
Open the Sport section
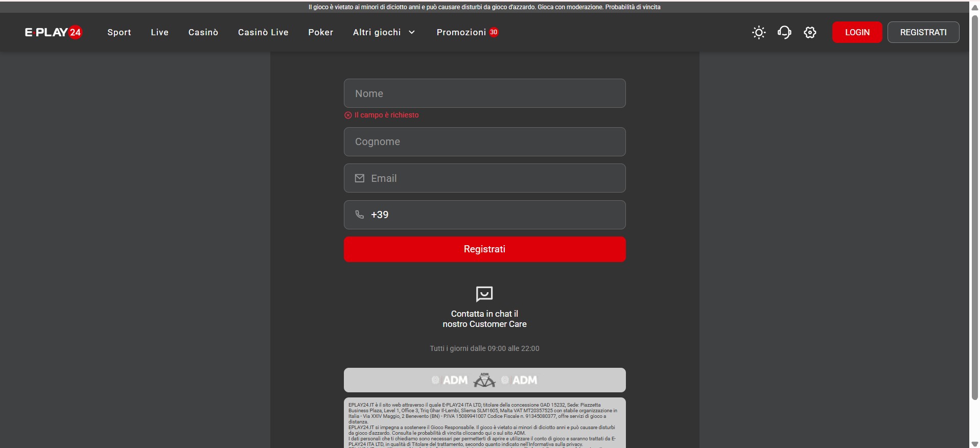(119, 32)
